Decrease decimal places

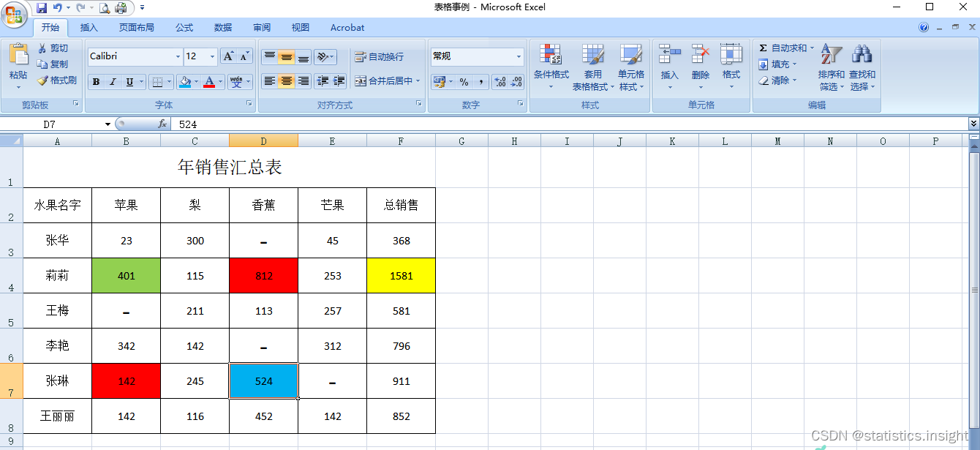[516, 82]
